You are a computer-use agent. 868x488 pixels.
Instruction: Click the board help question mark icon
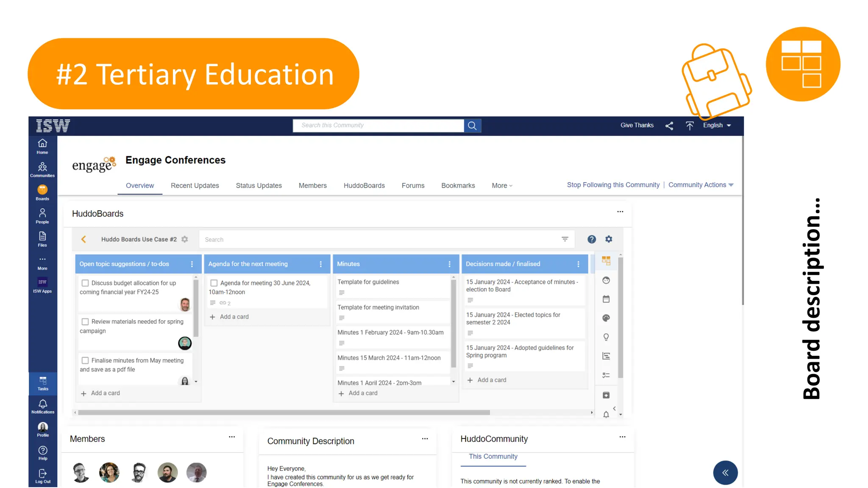(592, 239)
